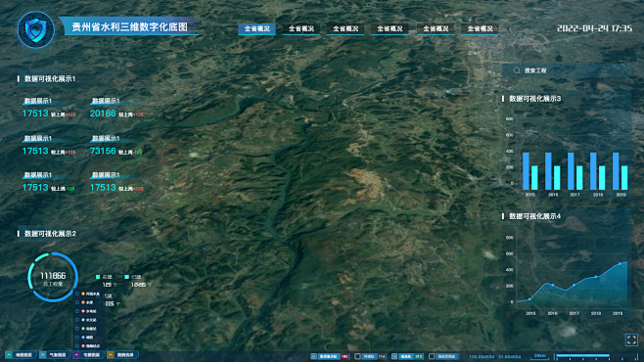The image size is (644, 362).
Task: Select the highlighted first 全省概况 tab
Action: tap(256, 28)
